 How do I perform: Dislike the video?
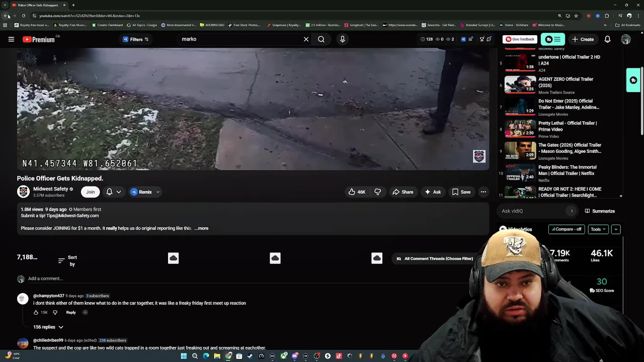point(377,192)
